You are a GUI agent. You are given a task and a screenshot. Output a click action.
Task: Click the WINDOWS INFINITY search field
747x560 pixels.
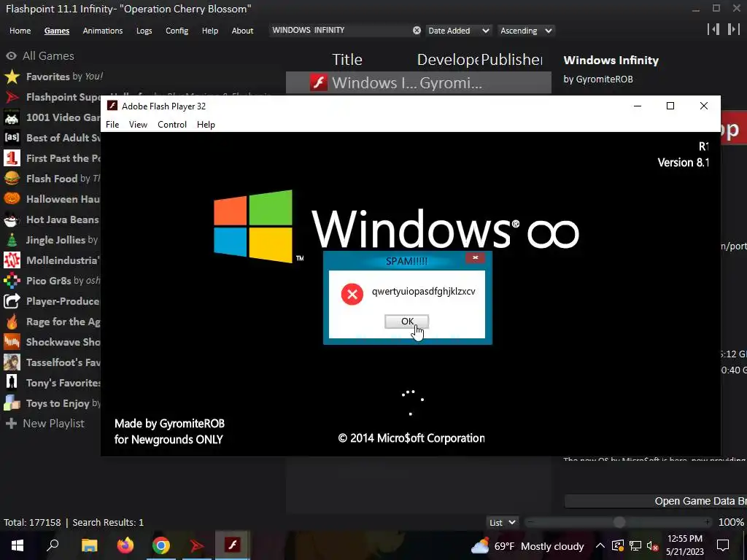click(341, 30)
